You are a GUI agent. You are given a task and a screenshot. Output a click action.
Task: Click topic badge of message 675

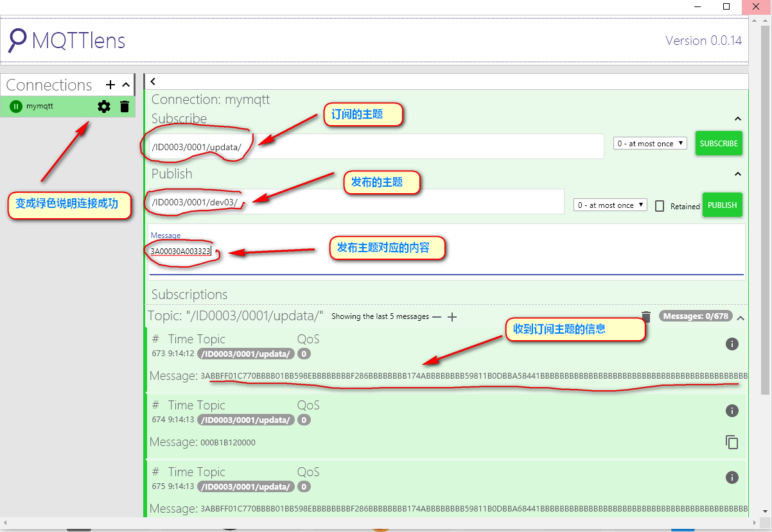coord(246,487)
